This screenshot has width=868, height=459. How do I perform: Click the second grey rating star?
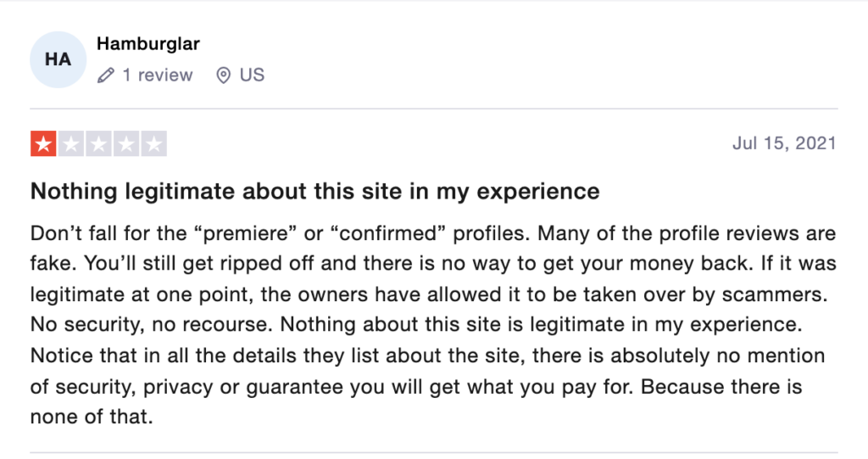[71, 144]
